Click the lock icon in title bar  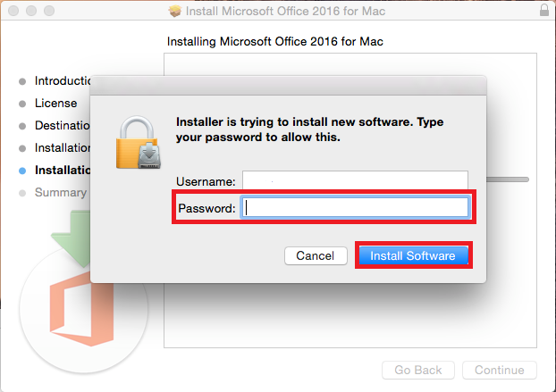[x=544, y=10]
